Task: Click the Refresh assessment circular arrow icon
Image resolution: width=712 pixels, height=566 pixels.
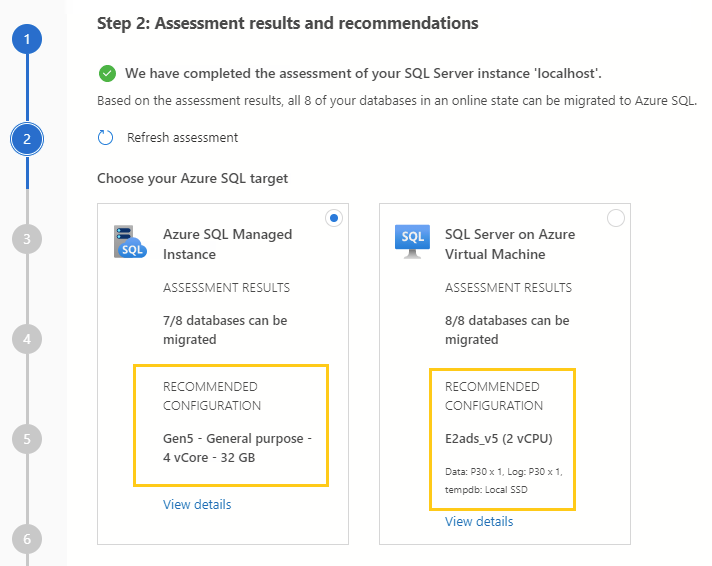Action: (x=106, y=138)
